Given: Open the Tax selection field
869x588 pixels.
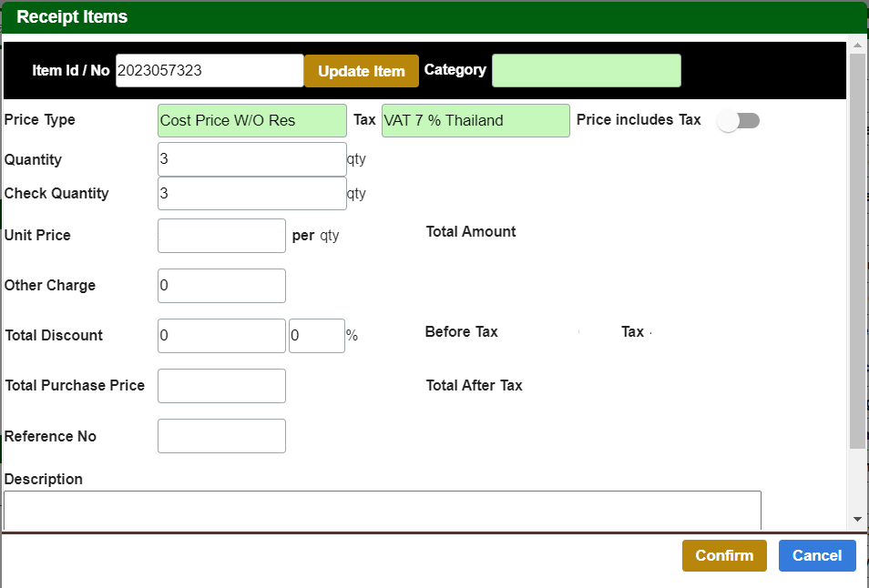Looking at the screenshot, I should click(x=475, y=119).
